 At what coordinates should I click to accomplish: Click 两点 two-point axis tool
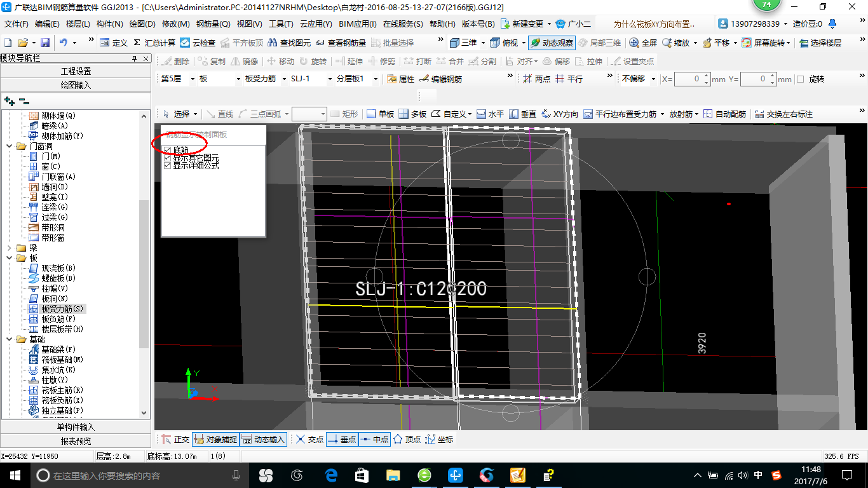point(537,79)
